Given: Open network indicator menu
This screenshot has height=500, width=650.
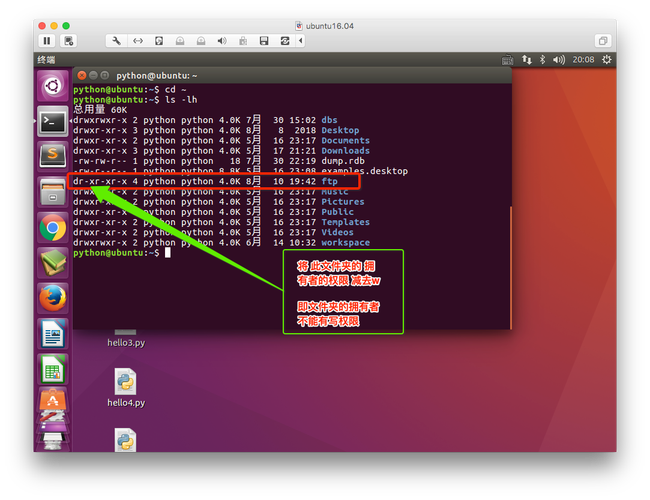Looking at the screenshot, I should tap(527, 60).
